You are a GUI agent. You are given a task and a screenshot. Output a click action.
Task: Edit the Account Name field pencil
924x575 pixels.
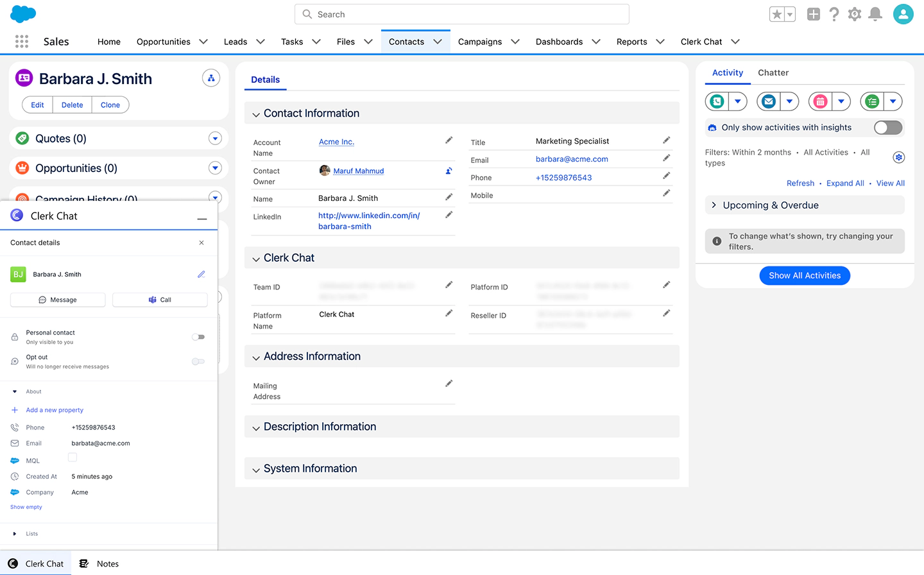pos(449,140)
